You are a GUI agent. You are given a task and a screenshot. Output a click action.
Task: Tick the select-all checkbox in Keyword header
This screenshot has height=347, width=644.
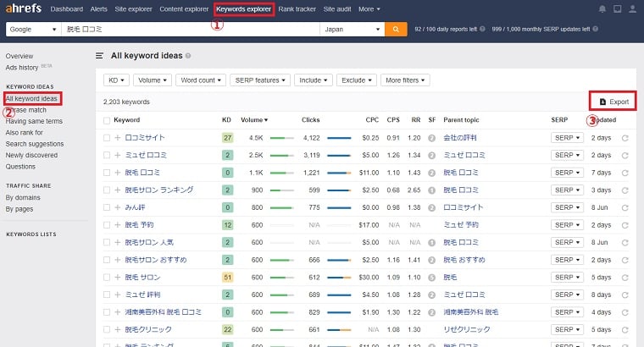click(107, 120)
